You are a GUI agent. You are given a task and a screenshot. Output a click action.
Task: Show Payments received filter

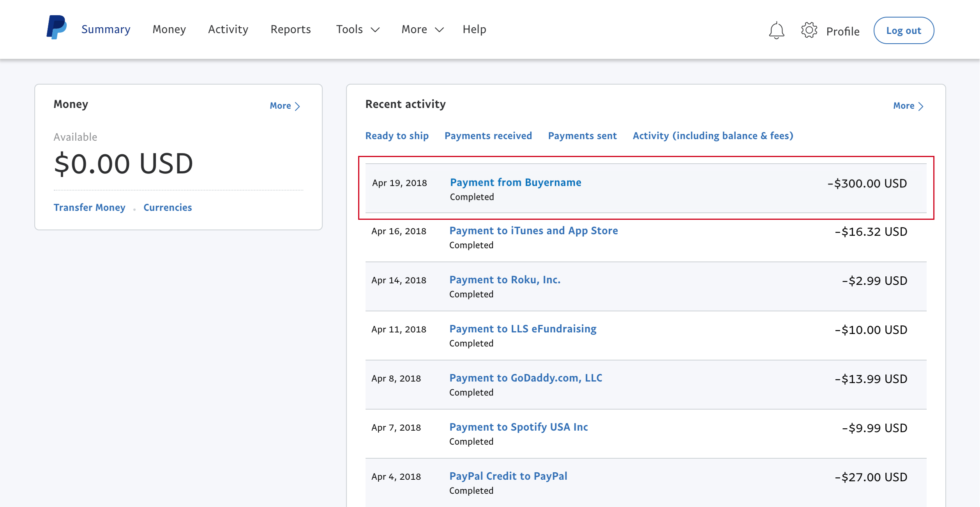[x=488, y=136]
